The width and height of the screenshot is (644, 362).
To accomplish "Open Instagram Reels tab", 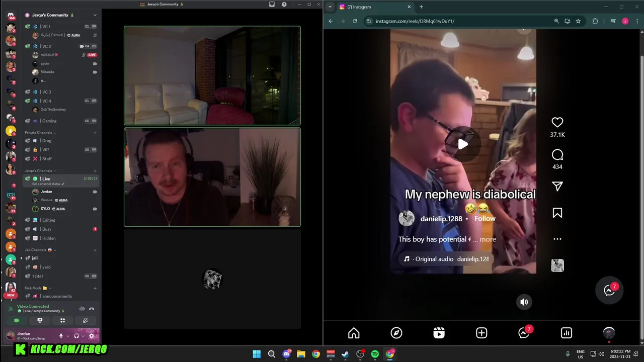I will pos(439,333).
